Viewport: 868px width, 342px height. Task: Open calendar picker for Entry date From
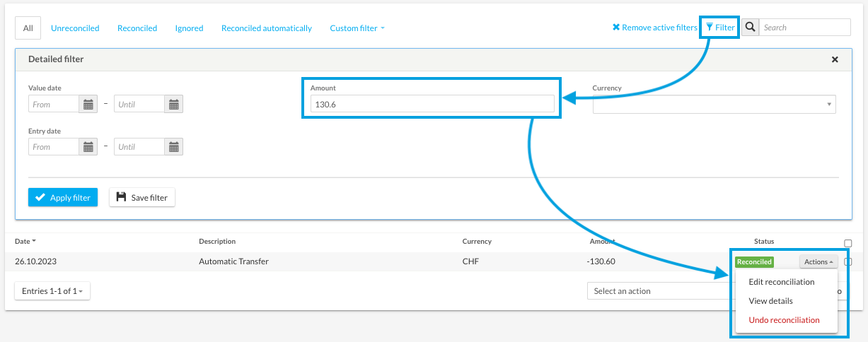tap(88, 147)
